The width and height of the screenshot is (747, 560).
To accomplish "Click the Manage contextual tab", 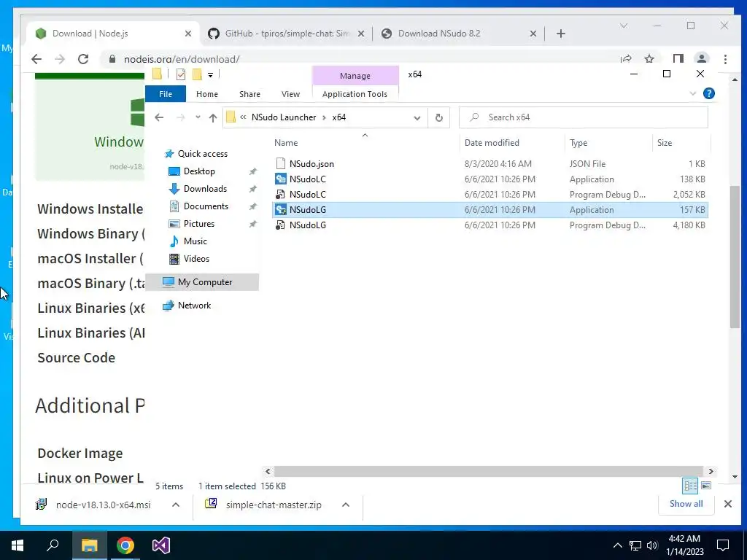I will click(x=355, y=75).
